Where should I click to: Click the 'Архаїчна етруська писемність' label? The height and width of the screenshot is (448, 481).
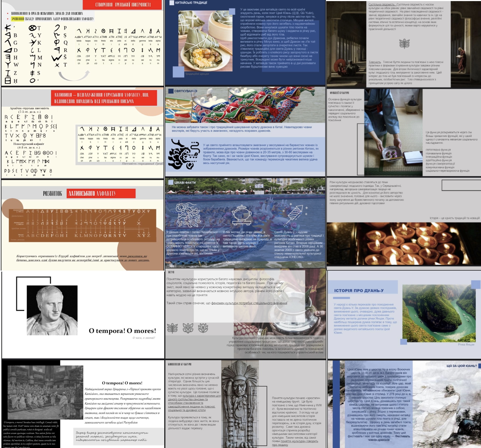point(30,108)
